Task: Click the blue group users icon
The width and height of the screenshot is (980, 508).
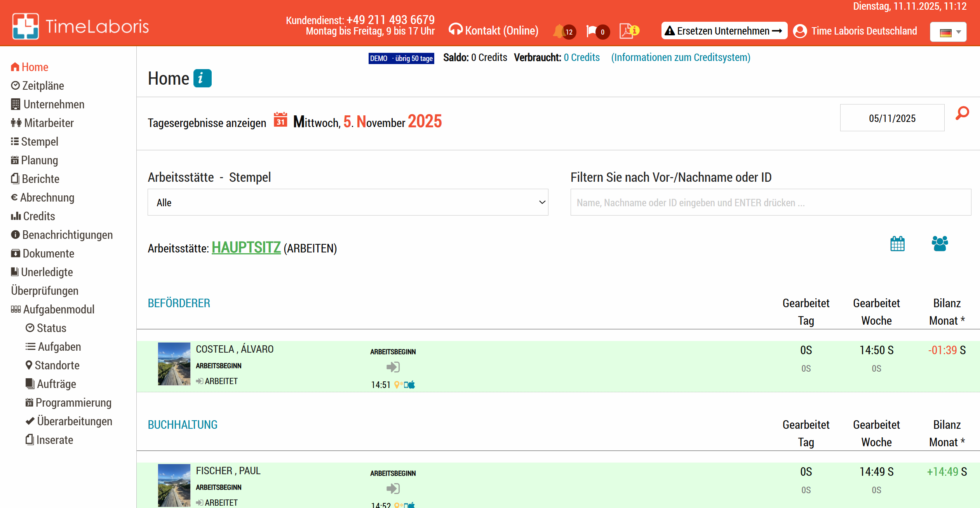Action: click(940, 244)
